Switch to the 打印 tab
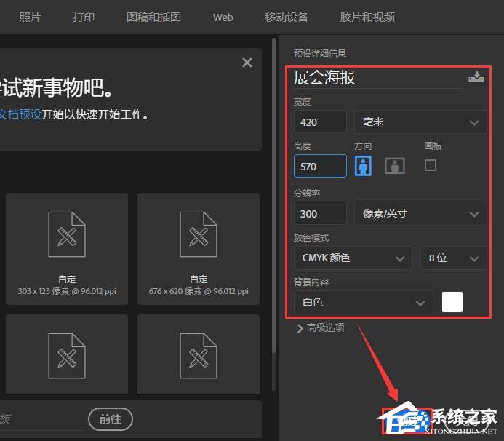504x441 pixels. [x=84, y=17]
